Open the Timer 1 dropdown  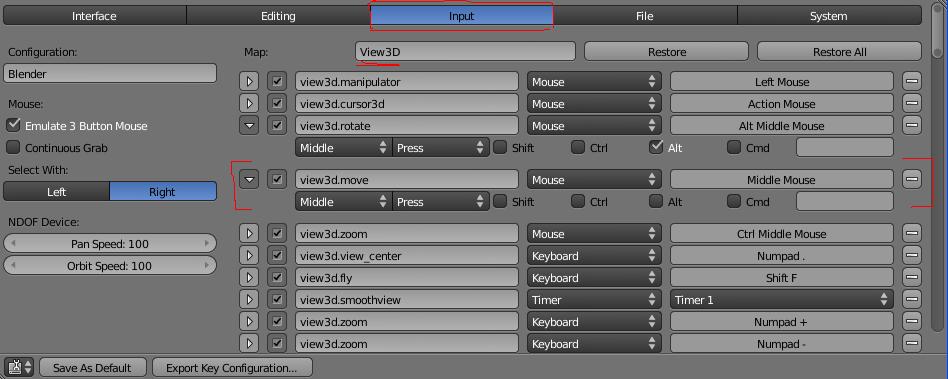[x=781, y=299]
